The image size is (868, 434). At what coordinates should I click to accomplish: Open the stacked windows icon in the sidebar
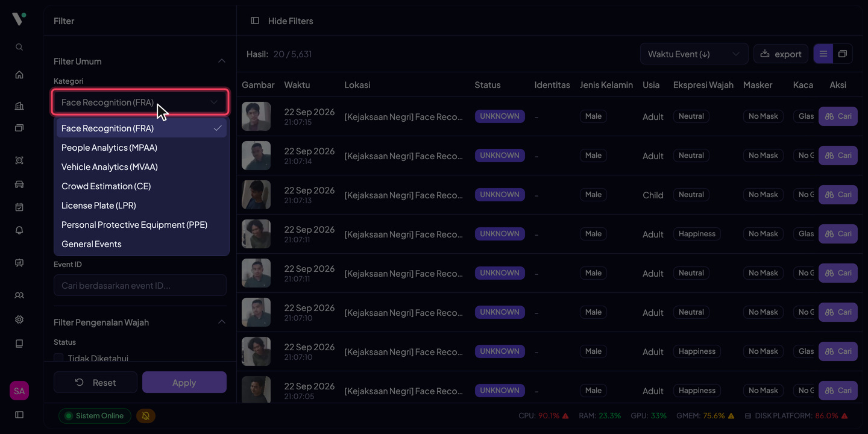pyautogui.click(x=19, y=128)
